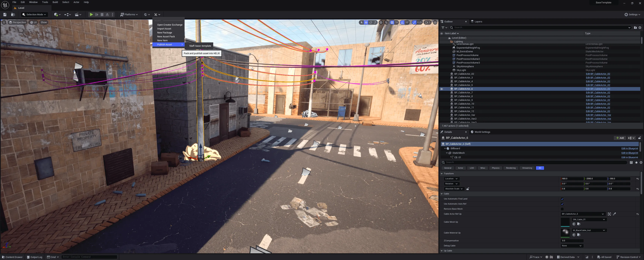
Task: Click the eyedropper next to Cable Actor Ref Up
Action: pyautogui.click(x=614, y=214)
